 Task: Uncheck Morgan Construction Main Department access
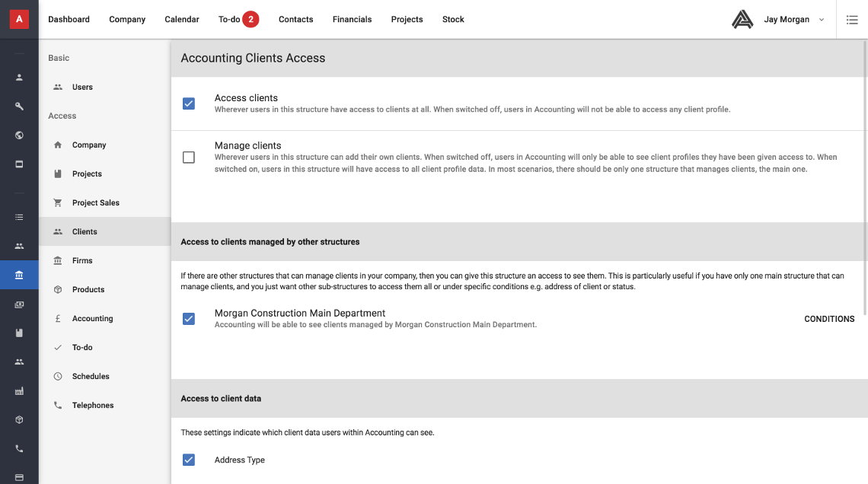pos(189,319)
